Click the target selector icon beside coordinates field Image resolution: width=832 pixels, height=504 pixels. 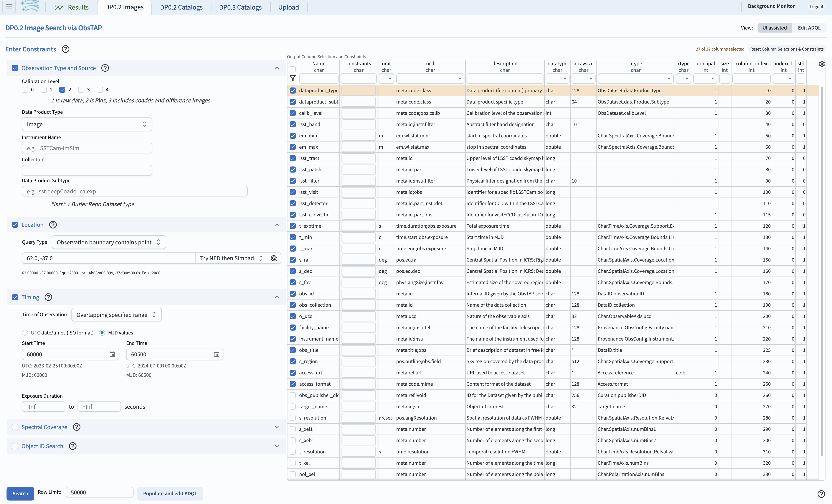click(274, 258)
